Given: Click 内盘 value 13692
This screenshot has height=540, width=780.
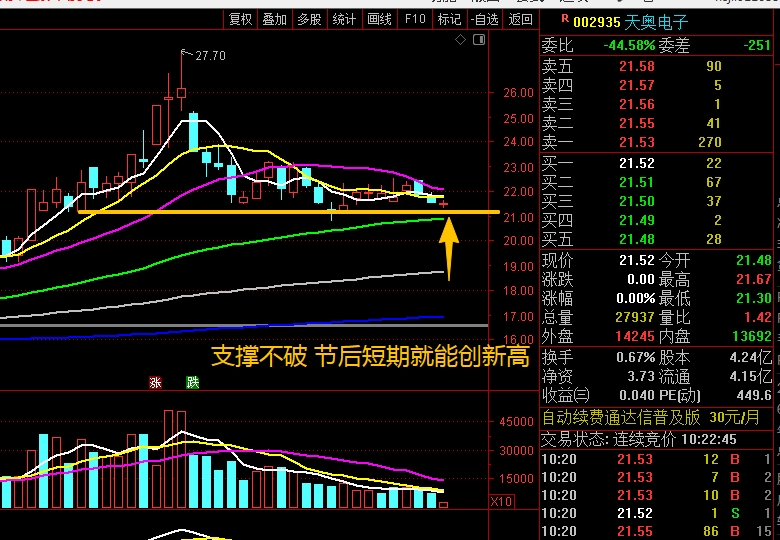Looking at the screenshot, I should 752,336.
